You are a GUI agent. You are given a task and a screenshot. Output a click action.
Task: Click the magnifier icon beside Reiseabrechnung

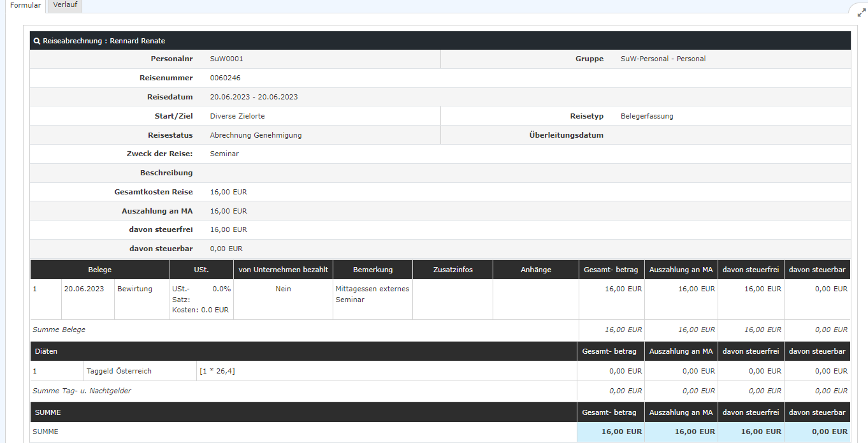(x=37, y=41)
